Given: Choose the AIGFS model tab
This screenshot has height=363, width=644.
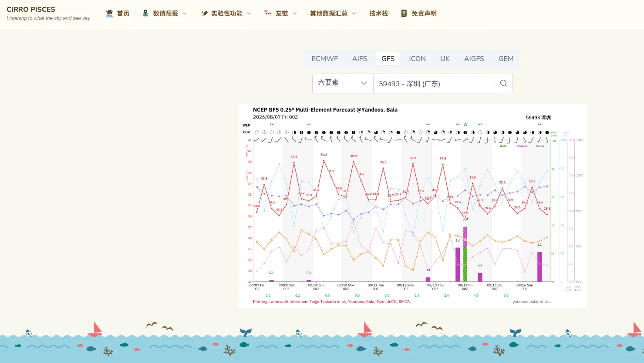Looking at the screenshot, I should (x=474, y=58).
